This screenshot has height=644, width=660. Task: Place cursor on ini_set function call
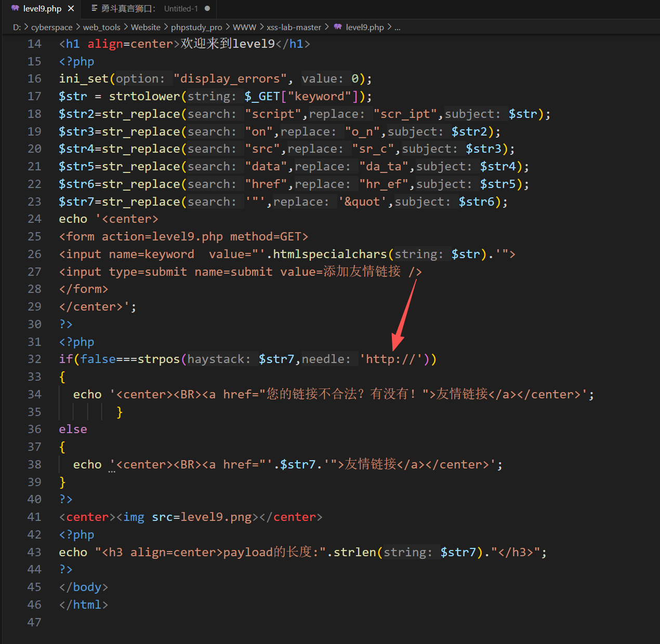(84, 79)
